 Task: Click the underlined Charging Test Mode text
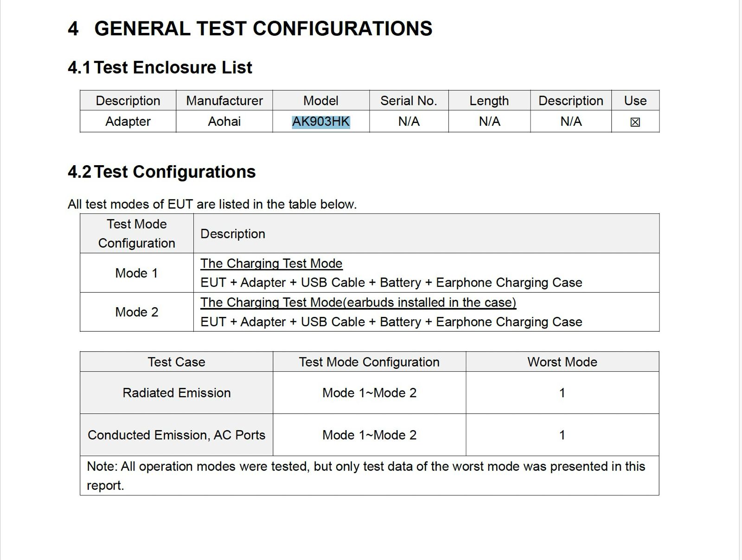point(271,264)
